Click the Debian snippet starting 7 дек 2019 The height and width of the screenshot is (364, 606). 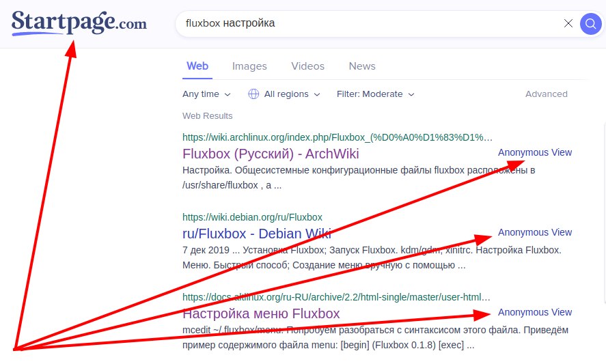pos(372,257)
